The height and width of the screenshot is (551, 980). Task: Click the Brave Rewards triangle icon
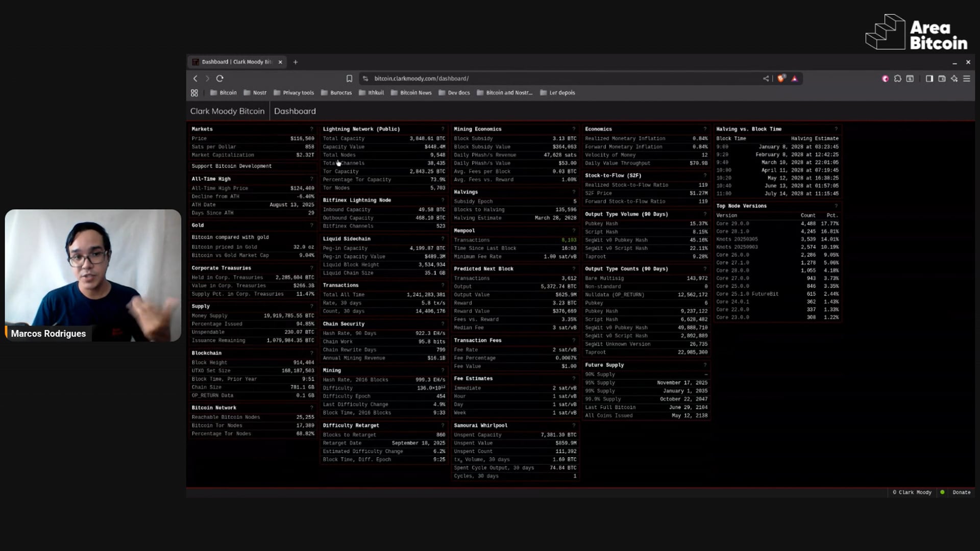[x=794, y=79]
